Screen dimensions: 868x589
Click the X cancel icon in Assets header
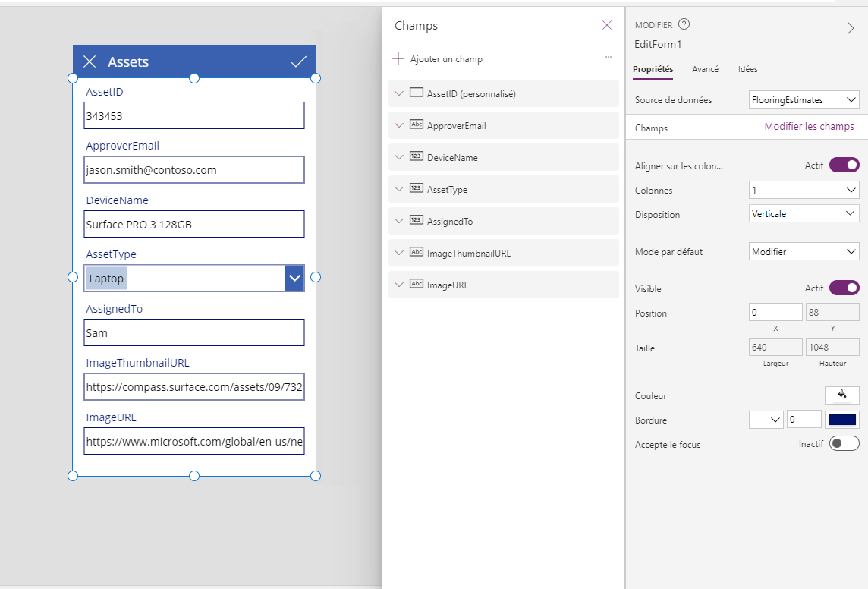[90, 61]
